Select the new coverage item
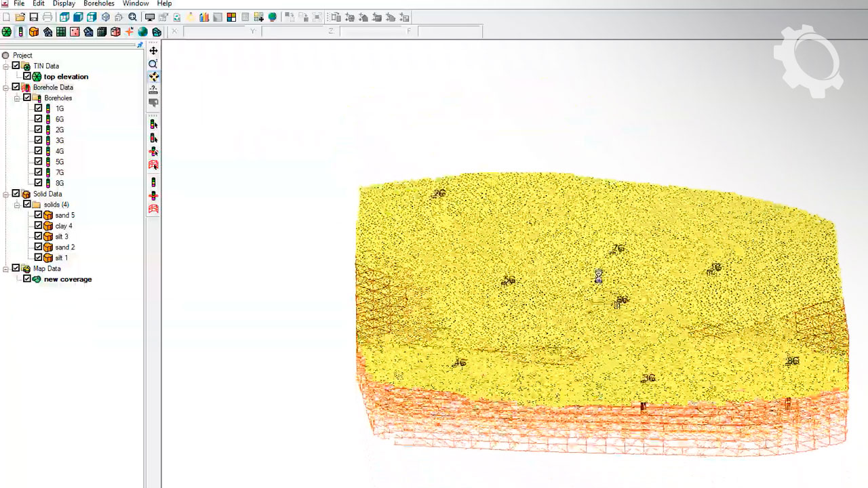The width and height of the screenshot is (868, 488). tap(67, 279)
